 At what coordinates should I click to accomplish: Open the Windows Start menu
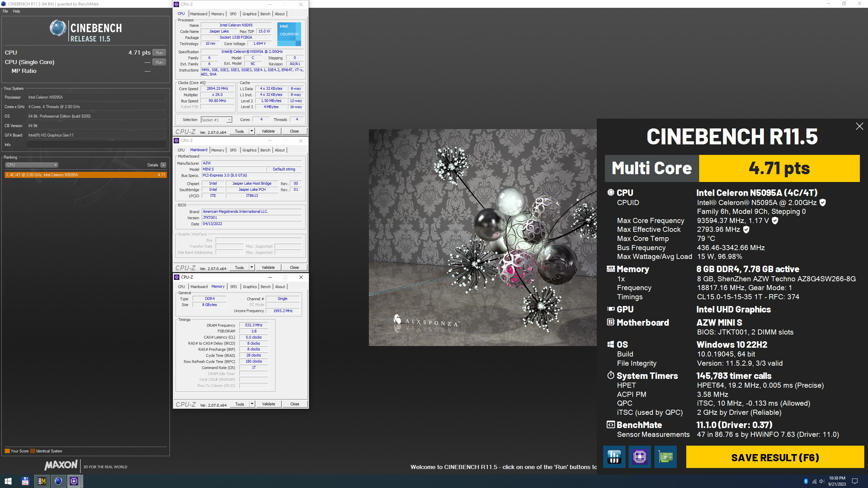pyautogui.click(x=8, y=481)
